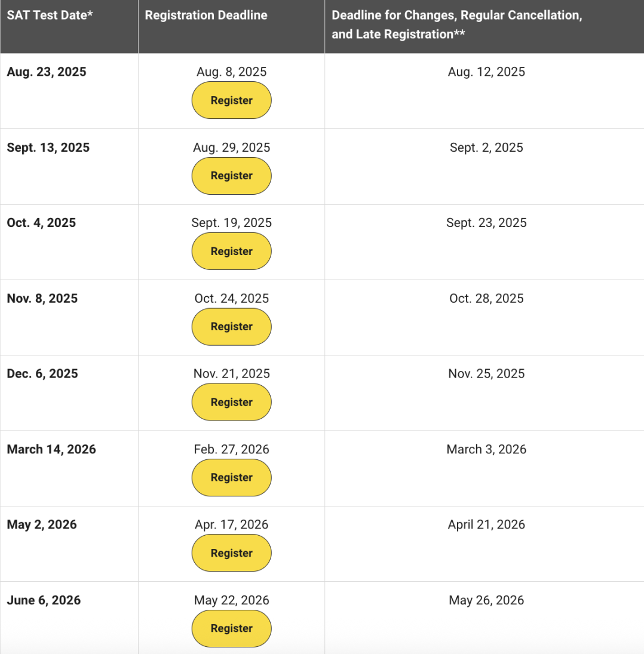644x654 pixels.
Task: Click the 'April 21, 2026' late registration date
Action: (486, 524)
